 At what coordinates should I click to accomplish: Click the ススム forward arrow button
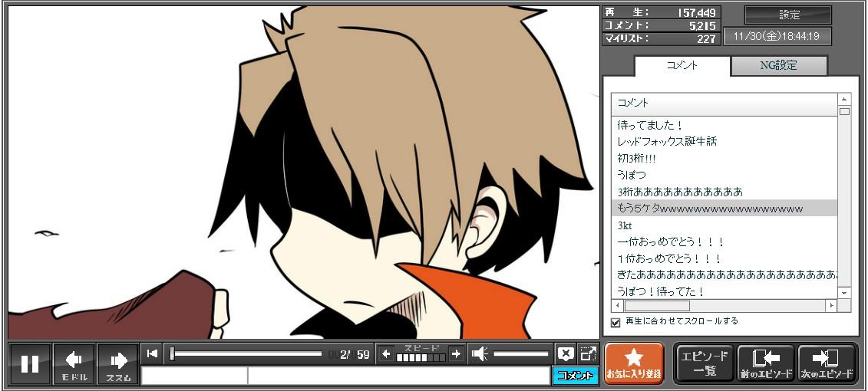pyautogui.click(x=117, y=363)
